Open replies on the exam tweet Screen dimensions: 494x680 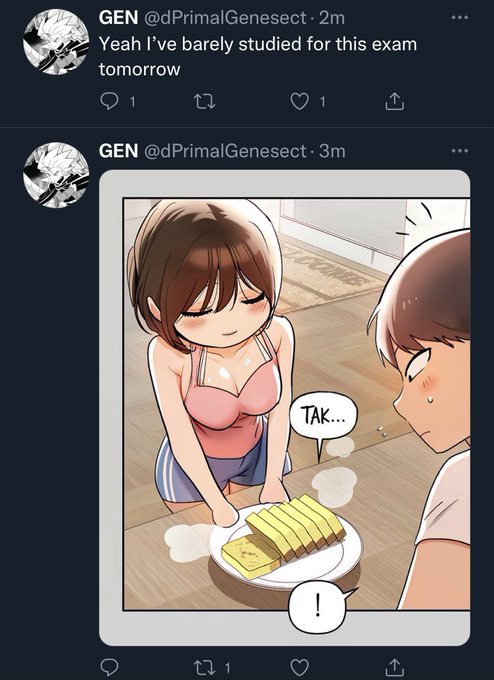pyautogui.click(x=109, y=101)
